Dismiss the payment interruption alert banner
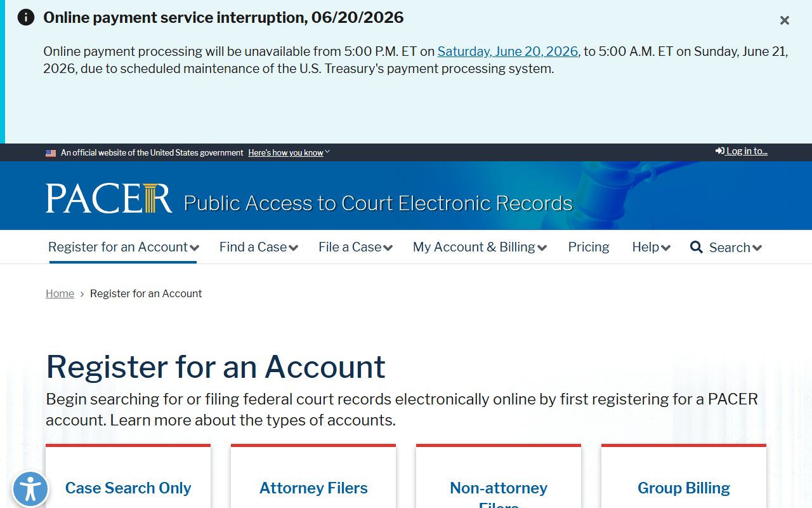The width and height of the screenshot is (812, 508). 785,20
